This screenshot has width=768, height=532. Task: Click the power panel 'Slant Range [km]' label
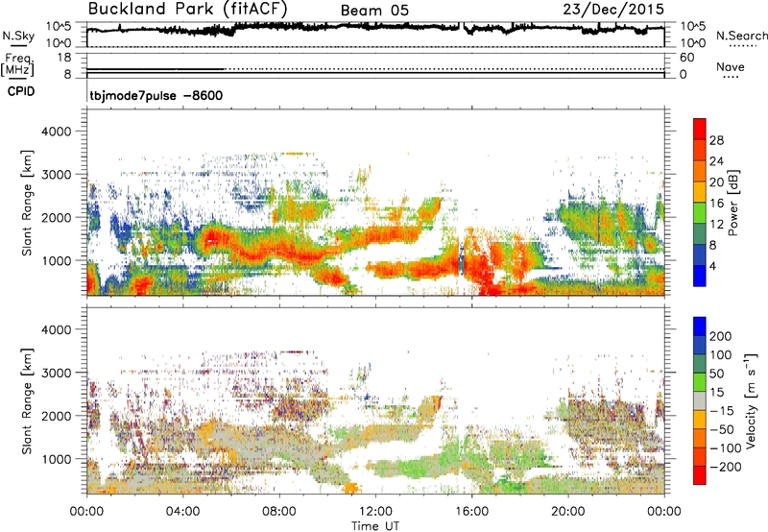(x=28, y=203)
